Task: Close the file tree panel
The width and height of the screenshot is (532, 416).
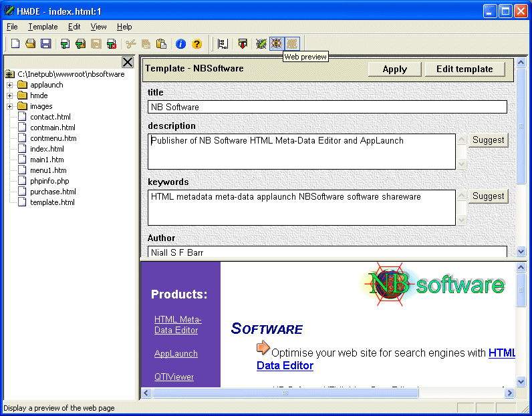Action: pyautogui.click(x=128, y=62)
